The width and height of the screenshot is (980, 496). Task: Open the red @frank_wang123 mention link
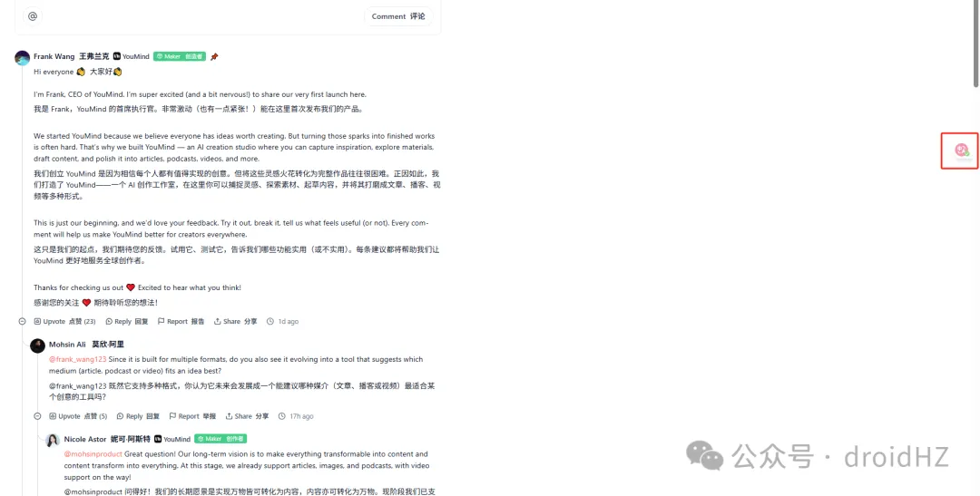click(77, 359)
